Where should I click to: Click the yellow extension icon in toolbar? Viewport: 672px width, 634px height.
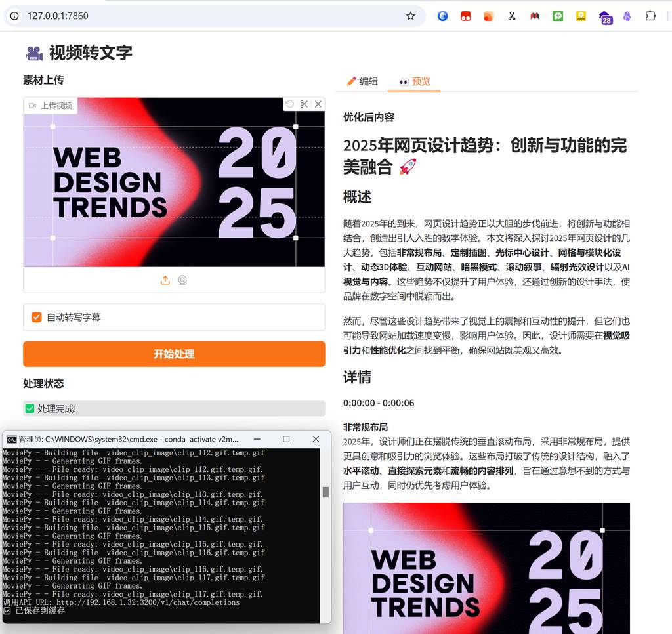[x=581, y=16]
